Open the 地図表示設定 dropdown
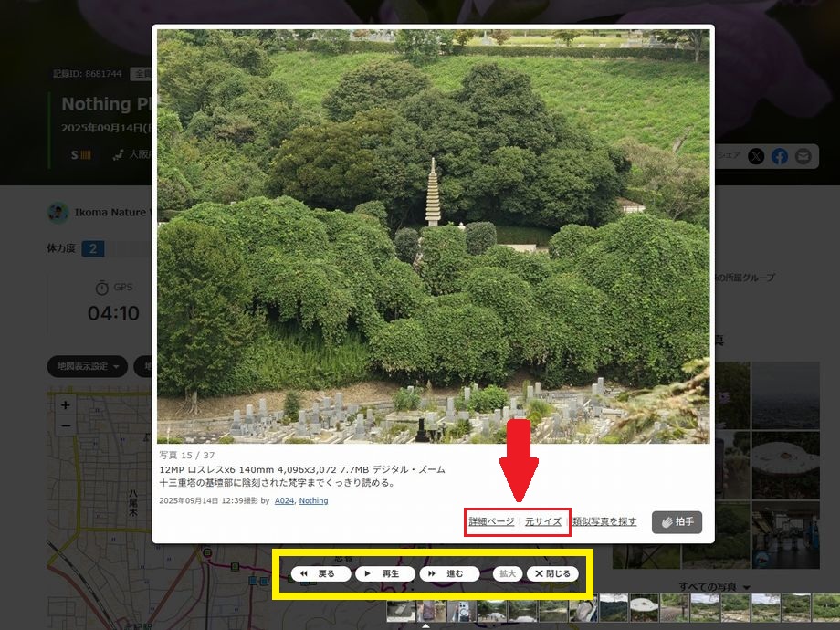 click(x=87, y=366)
